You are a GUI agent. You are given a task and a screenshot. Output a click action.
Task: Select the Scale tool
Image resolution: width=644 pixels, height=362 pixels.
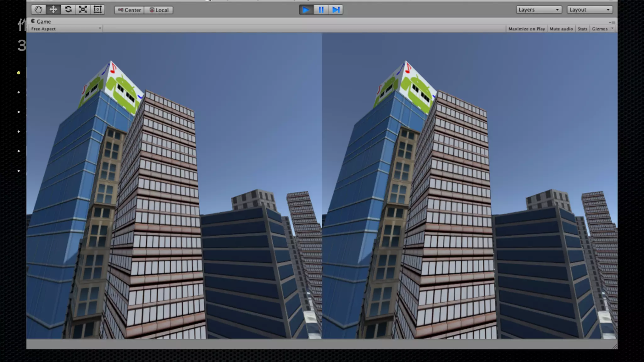click(83, 9)
